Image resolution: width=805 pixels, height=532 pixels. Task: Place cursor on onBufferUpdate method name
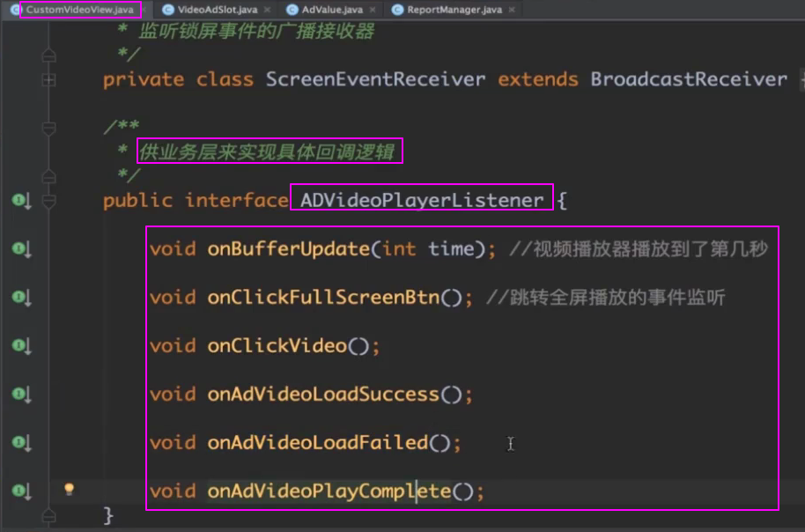point(289,249)
